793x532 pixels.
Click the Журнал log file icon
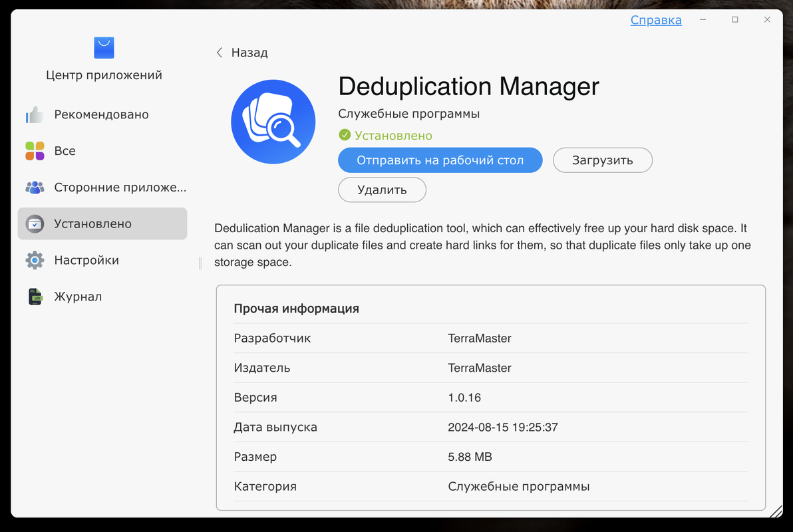pyautogui.click(x=35, y=297)
